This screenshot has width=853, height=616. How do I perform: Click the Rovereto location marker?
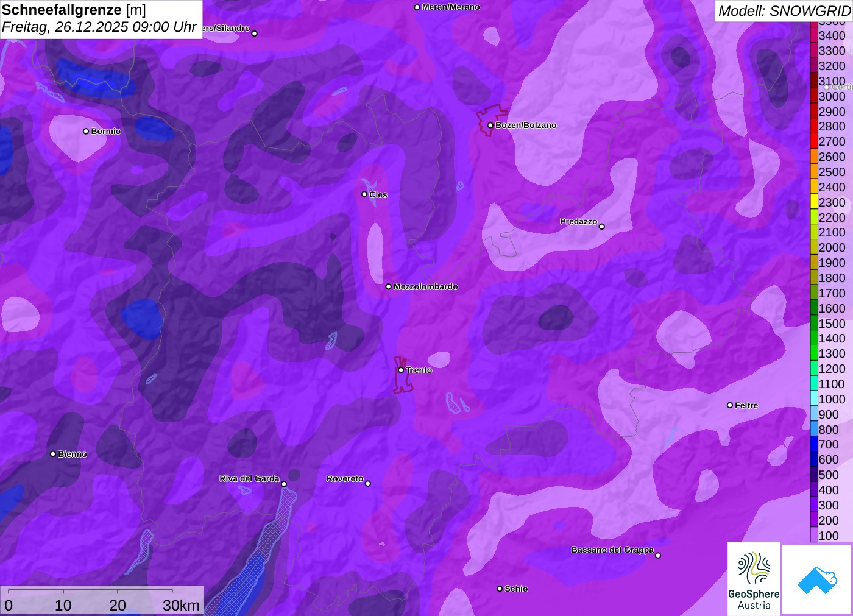368,484
